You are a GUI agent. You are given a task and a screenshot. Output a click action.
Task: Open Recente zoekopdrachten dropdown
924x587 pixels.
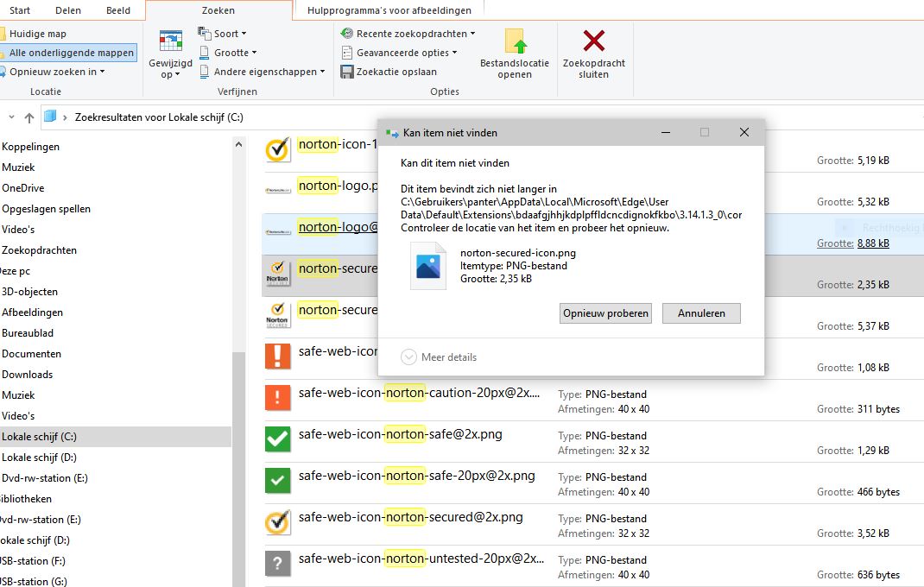pyautogui.click(x=409, y=34)
